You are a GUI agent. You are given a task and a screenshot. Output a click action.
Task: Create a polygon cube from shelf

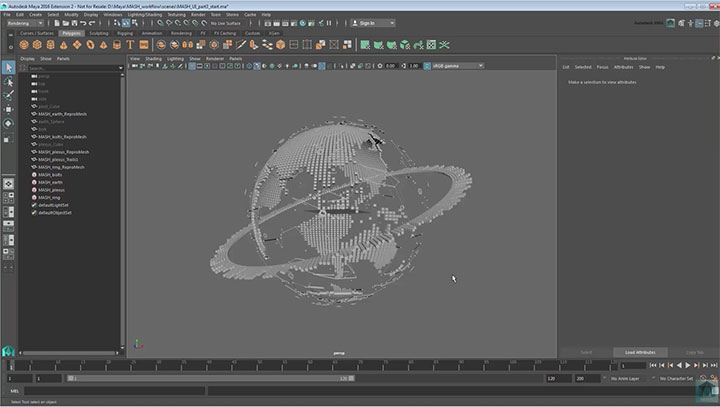37,45
